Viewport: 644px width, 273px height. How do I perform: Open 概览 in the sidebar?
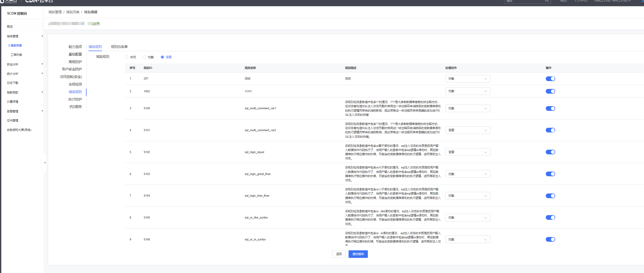[x=10, y=27]
